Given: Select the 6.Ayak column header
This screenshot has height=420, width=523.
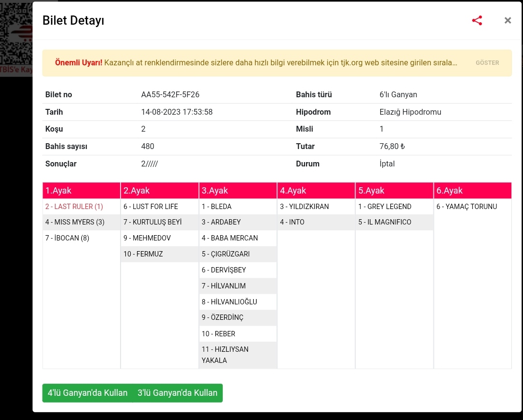Looking at the screenshot, I should (x=473, y=190).
